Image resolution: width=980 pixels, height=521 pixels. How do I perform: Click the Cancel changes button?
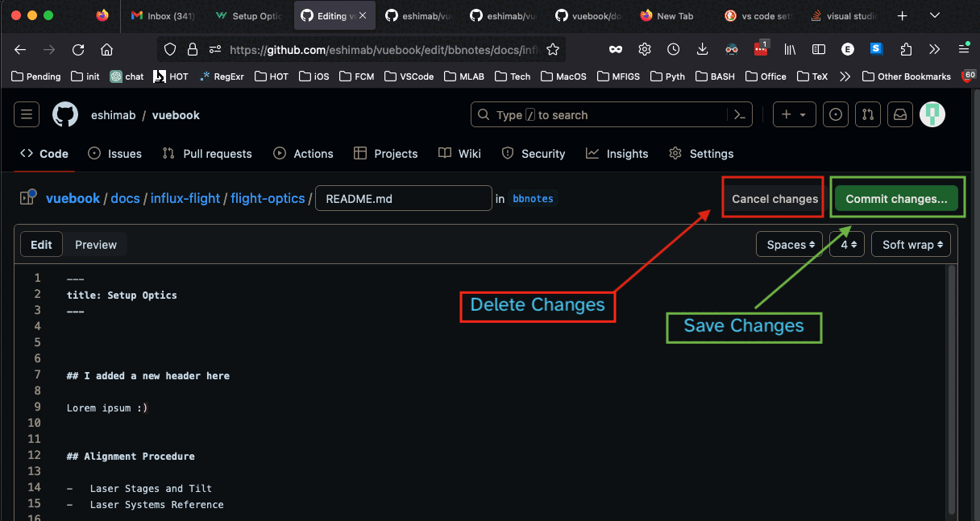click(774, 199)
